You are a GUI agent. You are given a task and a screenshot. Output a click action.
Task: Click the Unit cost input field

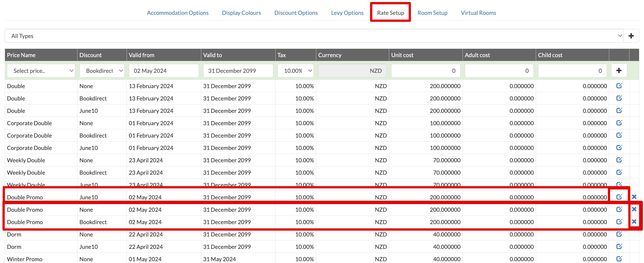[425, 71]
